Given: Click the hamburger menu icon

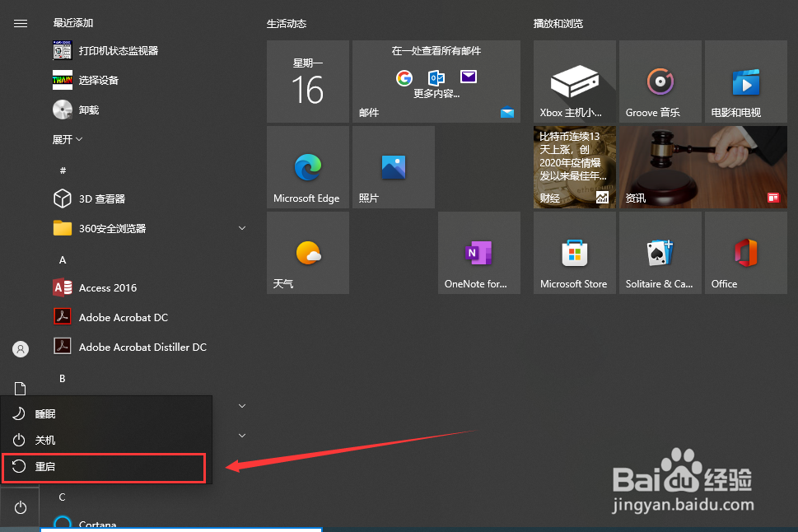Looking at the screenshot, I should [21, 23].
